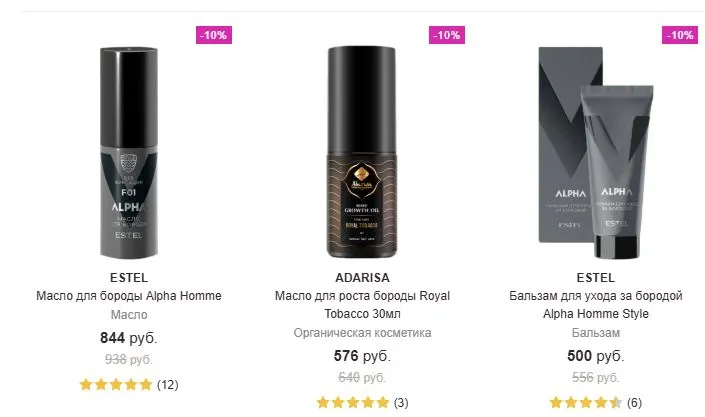This screenshot has width=705, height=417.
Task: Open the ADARISA brand link
Action: tap(362, 278)
